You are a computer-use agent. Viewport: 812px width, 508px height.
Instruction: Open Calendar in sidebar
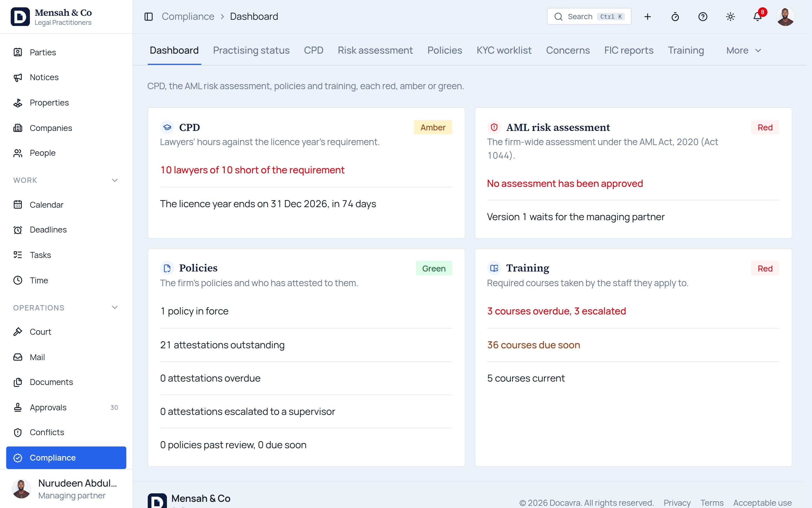coord(66,205)
